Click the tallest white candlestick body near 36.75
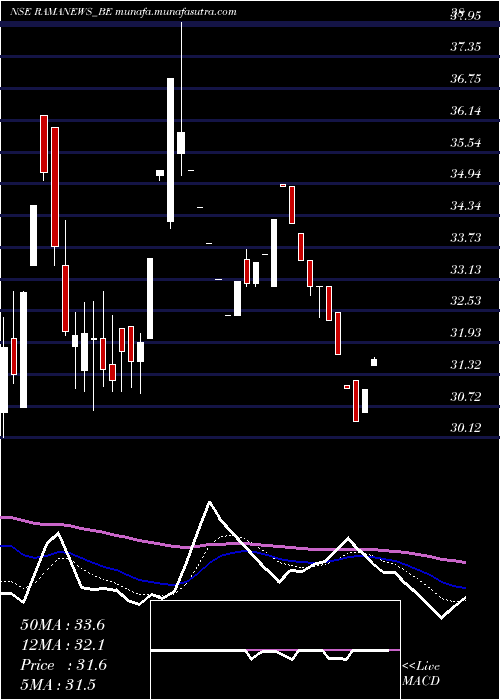The image size is (500, 700). 171,150
